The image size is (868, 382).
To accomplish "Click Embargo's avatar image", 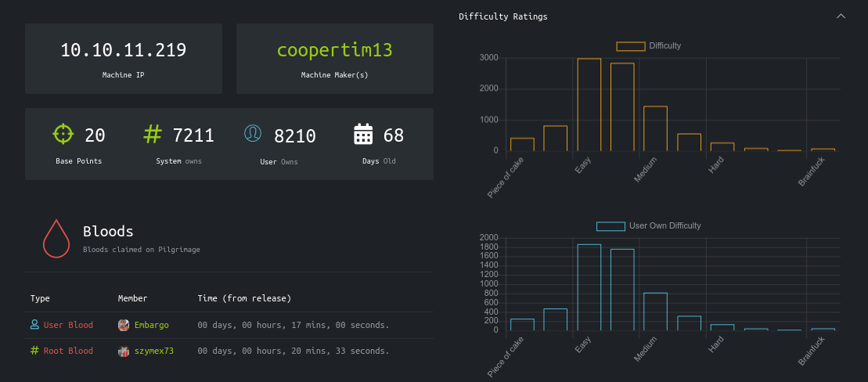I will pos(124,325).
